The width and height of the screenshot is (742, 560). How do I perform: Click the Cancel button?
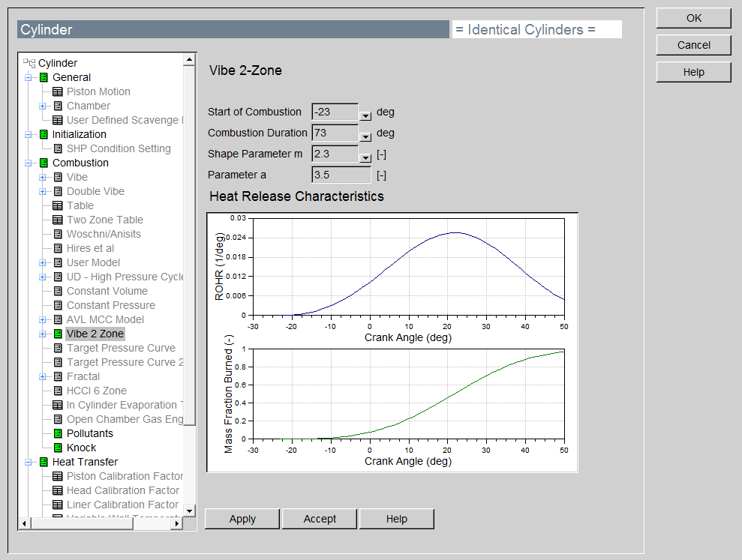(694, 45)
